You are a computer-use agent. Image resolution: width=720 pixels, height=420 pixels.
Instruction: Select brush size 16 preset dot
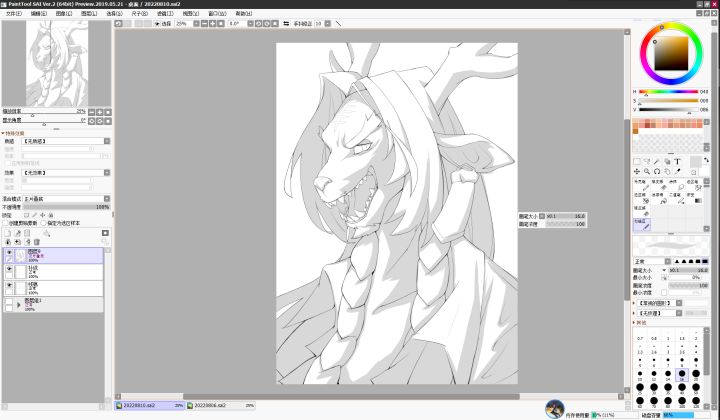click(682, 374)
